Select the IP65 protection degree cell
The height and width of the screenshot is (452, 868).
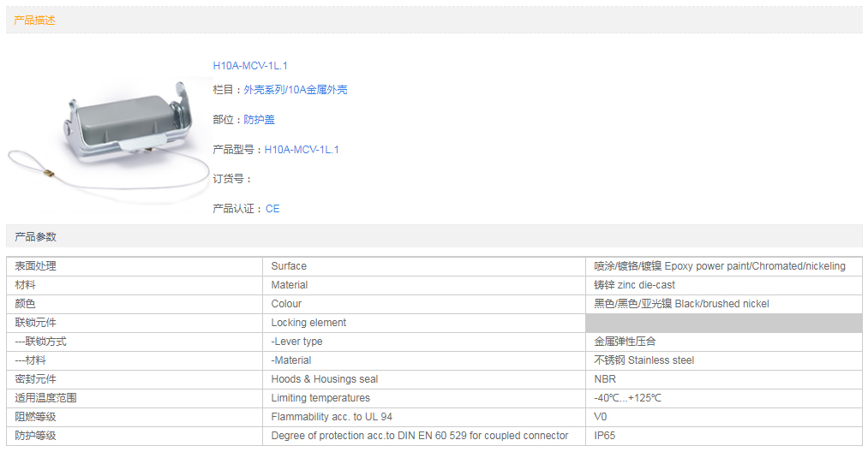pos(603,436)
